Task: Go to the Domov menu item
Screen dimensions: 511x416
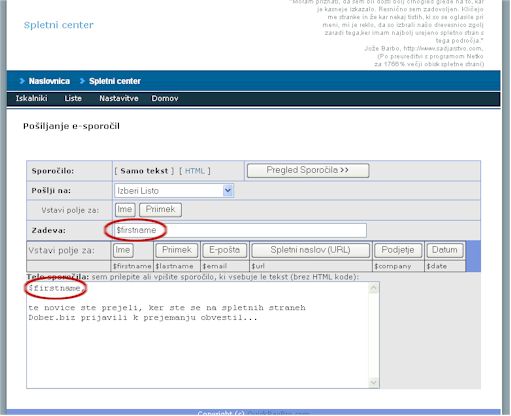Action: [165, 98]
